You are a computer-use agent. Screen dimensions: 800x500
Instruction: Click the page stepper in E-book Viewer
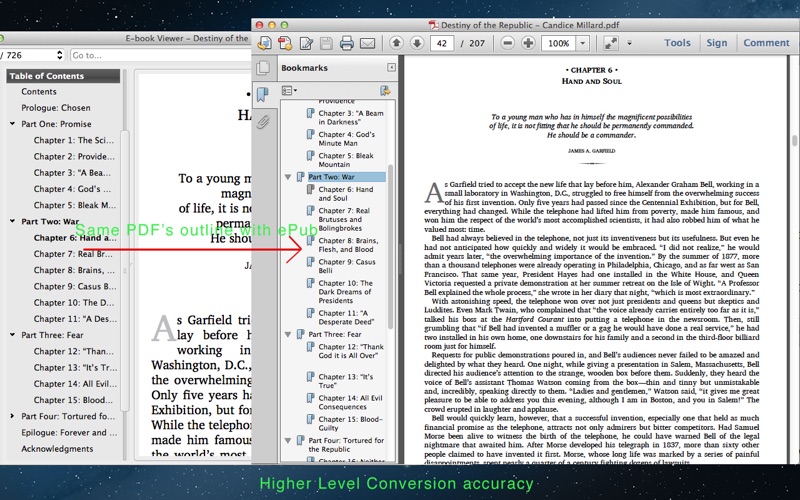pyautogui.click(x=60, y=55)
